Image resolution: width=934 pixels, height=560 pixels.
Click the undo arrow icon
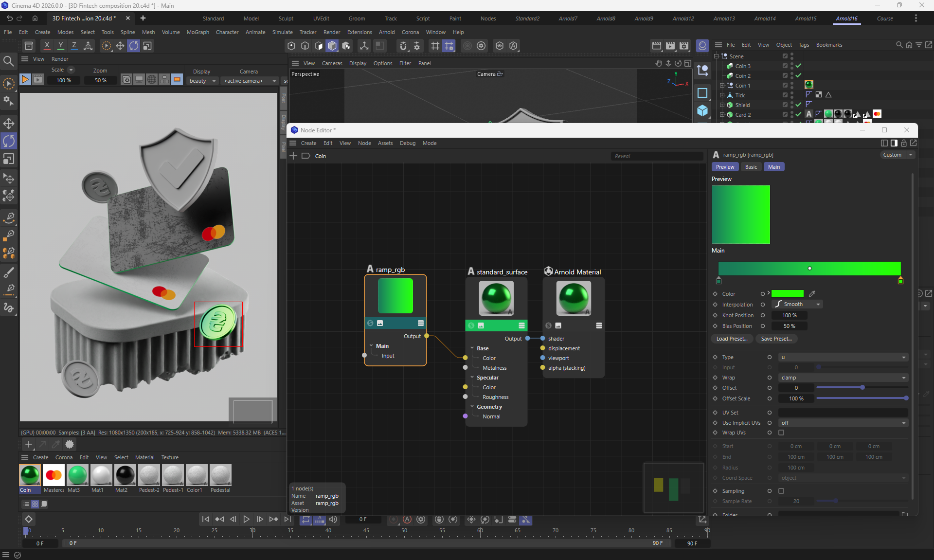pos(9,18)
